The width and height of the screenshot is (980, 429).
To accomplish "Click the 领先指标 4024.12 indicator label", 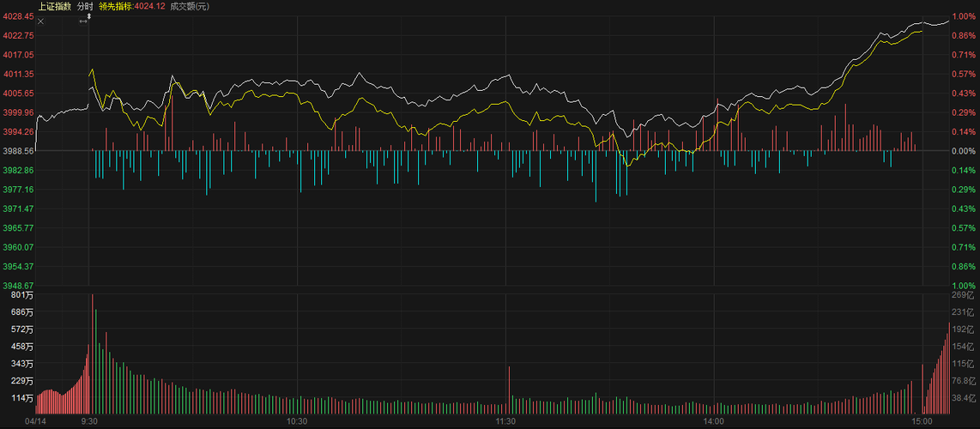I will point(132,6).
